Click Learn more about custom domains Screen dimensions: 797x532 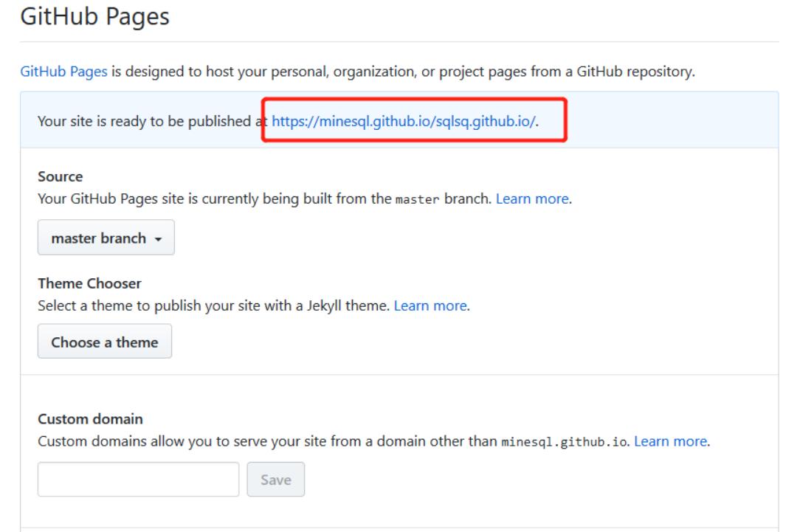(671, 442)
